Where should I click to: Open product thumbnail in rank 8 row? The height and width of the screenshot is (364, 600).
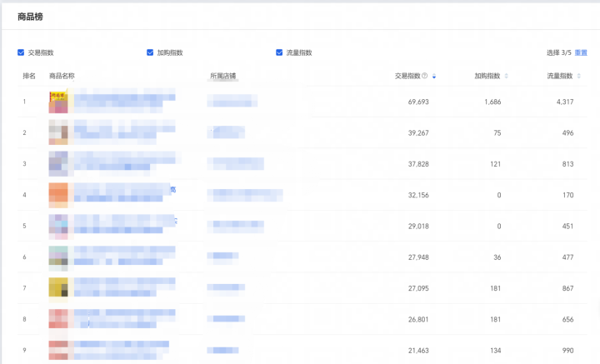coord(58,319)
